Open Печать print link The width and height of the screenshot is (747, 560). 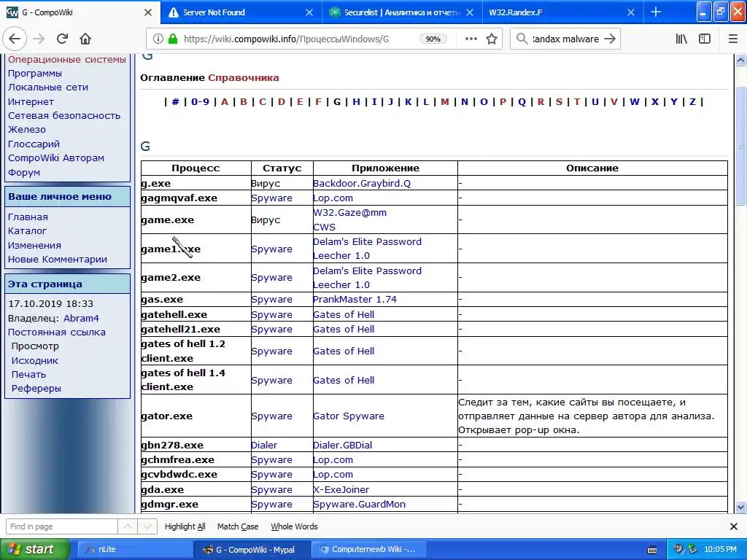[28, 374]
